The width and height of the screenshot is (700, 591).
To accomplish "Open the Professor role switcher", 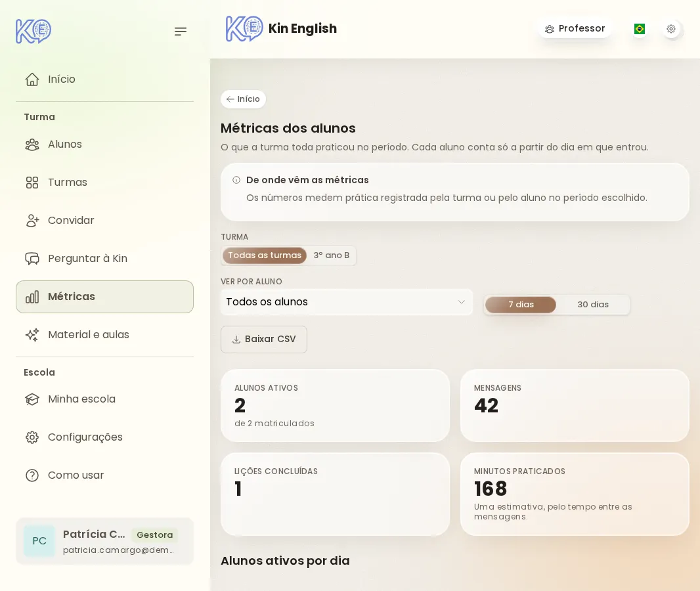I will click(575, 29).
